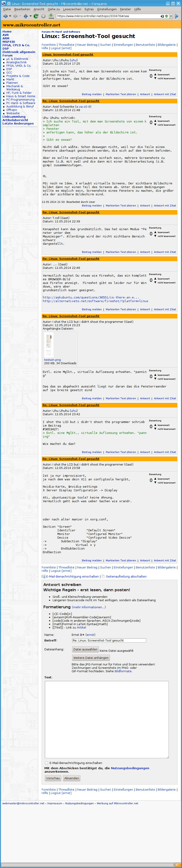Open the alternativeto.net fireshot link
Image resolution: width=182 pixels, height=868 pixels.
click(95, 301)
